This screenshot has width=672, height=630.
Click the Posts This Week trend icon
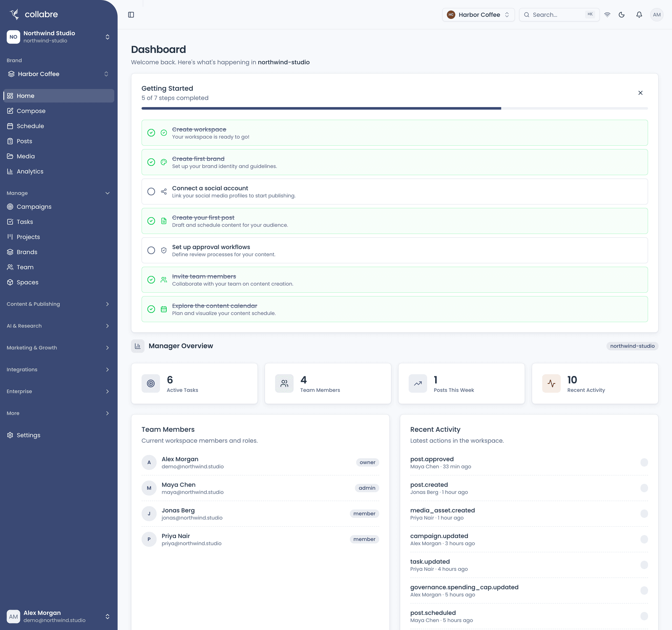[418, 383]
